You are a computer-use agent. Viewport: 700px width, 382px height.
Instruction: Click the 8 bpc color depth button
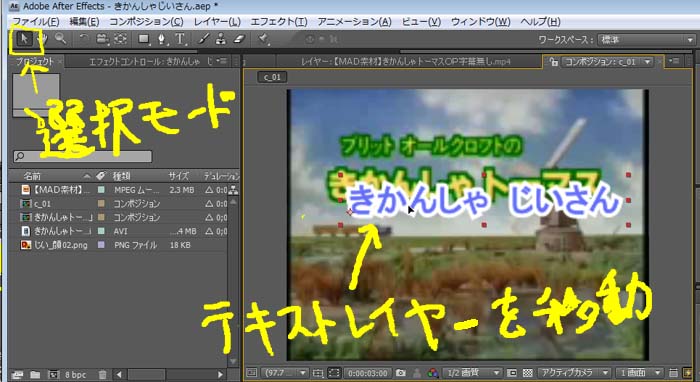[x=75, y=374]
